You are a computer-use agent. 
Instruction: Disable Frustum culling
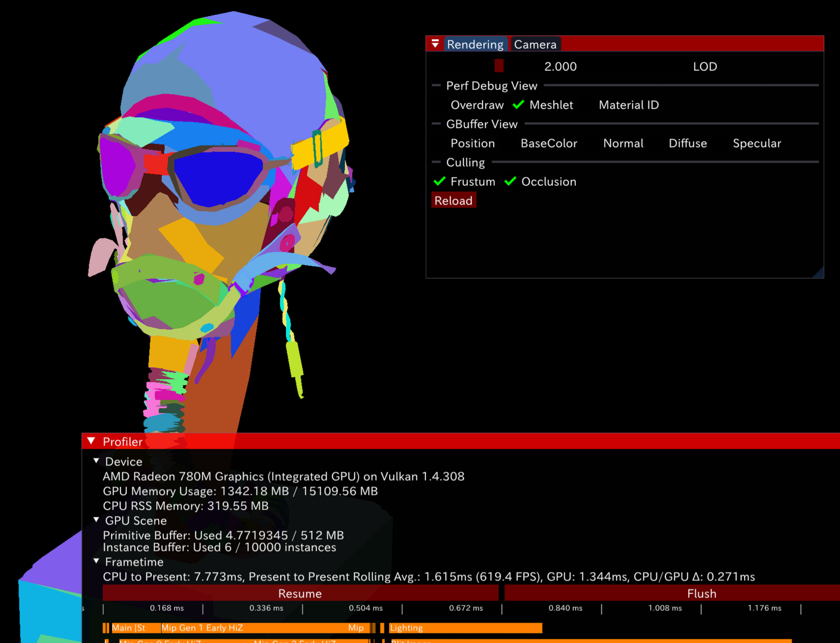click(440, 182)
